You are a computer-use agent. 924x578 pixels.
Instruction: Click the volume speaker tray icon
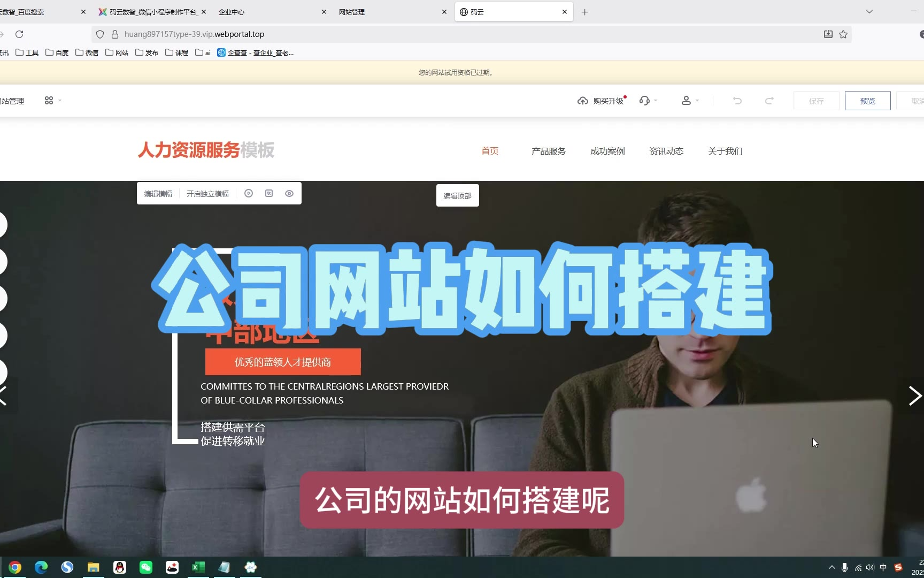coord(870,567)
